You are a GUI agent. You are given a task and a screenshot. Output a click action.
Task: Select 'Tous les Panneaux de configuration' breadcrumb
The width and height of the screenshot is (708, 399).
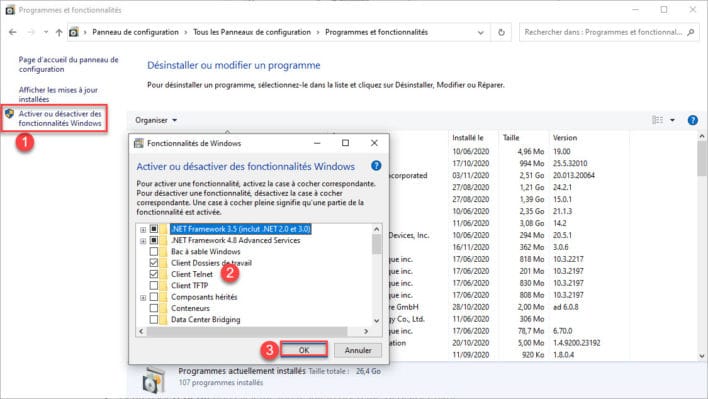(252, 32)
